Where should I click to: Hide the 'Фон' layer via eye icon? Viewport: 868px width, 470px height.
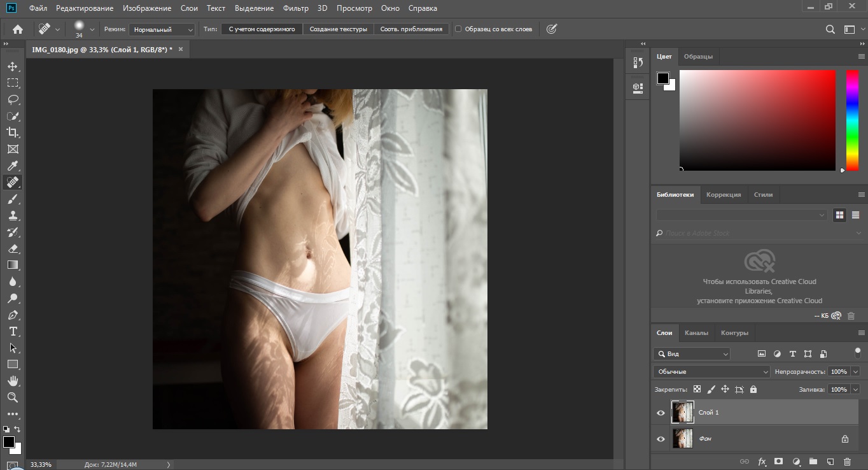(x=661, y=439)
